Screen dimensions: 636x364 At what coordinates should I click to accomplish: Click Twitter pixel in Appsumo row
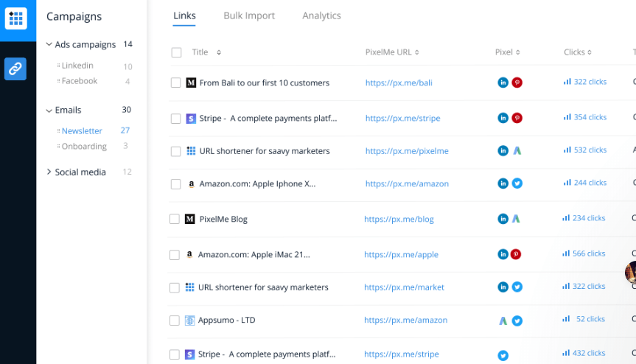coord(517,321)
